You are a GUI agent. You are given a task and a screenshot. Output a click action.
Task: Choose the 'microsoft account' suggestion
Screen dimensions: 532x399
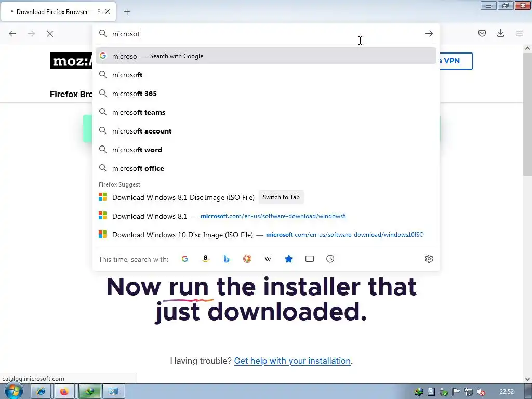[x=266, y=131]
